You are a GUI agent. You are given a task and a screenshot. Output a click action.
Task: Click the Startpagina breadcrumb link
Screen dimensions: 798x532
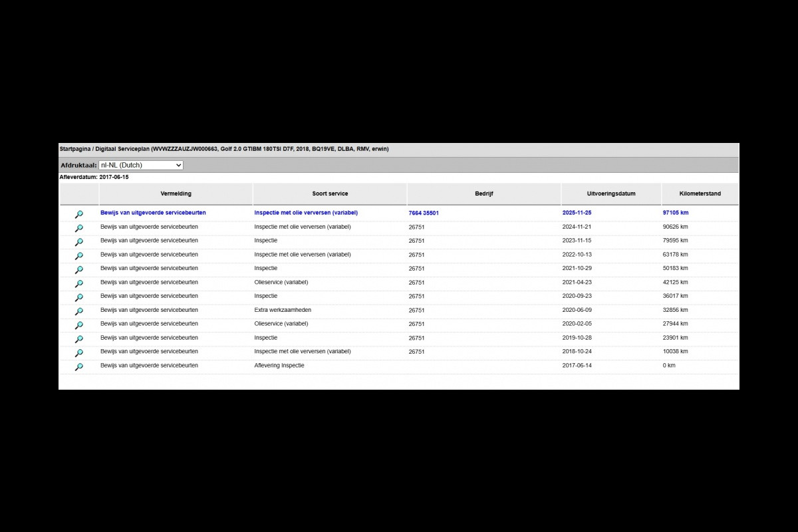pyautogui.click(x=74, y=149)
